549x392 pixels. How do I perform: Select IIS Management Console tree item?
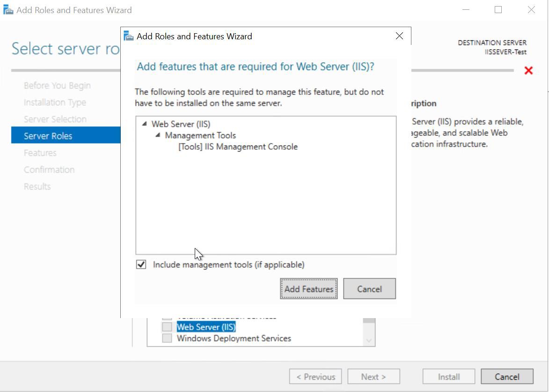point(238,146)
